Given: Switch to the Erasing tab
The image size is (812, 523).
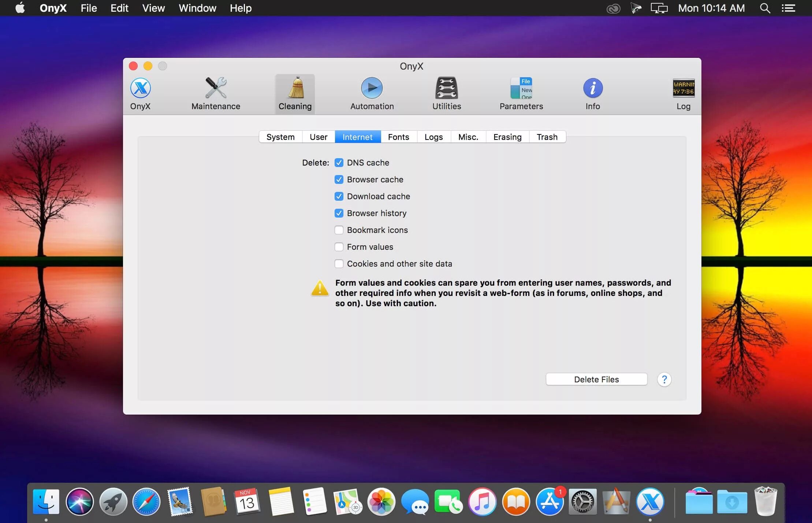Looking at the screenshot, I should tap(507, 137).
